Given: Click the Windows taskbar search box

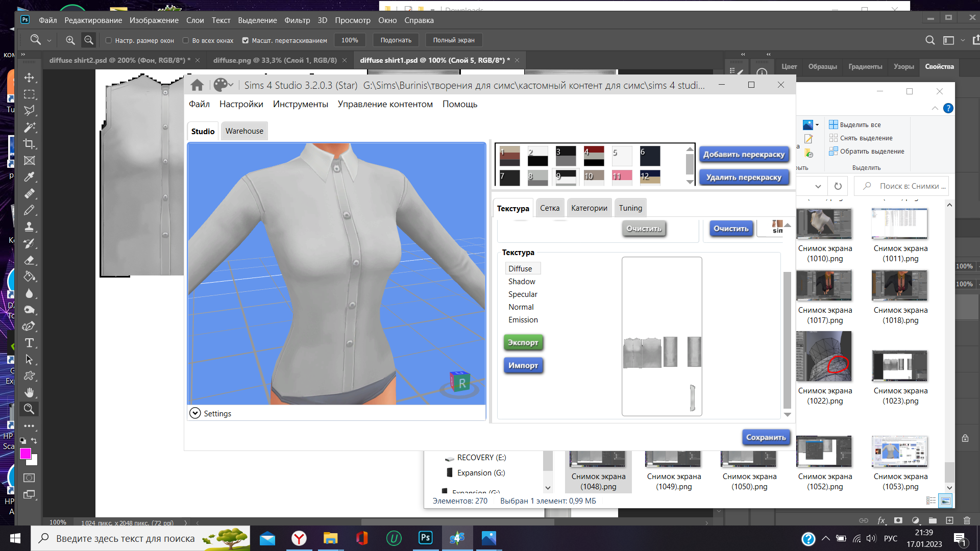Looking at the screenshot, I should [141, 538].
